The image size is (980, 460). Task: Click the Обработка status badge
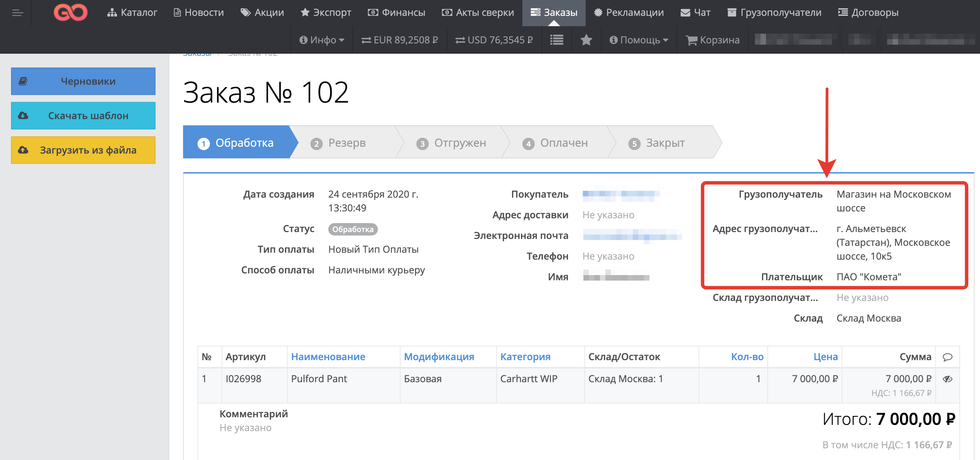[353, 229]
